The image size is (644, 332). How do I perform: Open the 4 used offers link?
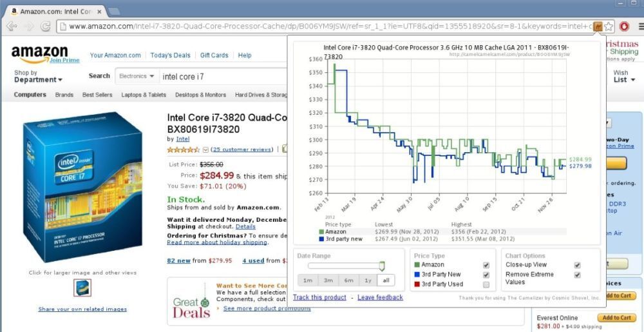tap(253, 260)
